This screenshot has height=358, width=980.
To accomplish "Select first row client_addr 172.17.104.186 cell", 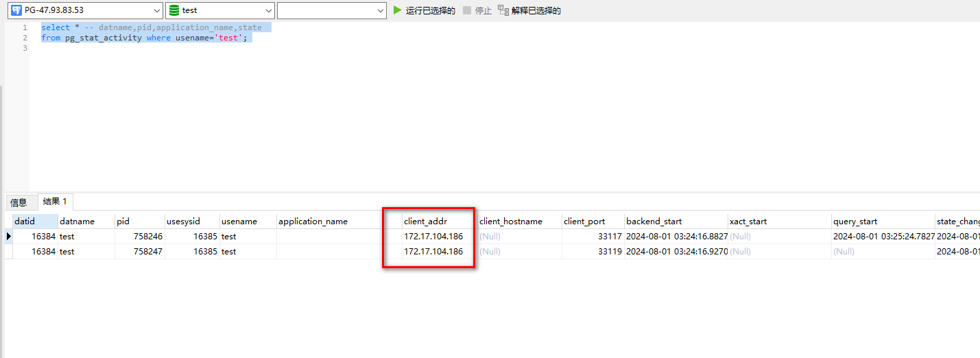I will point(433,237).
